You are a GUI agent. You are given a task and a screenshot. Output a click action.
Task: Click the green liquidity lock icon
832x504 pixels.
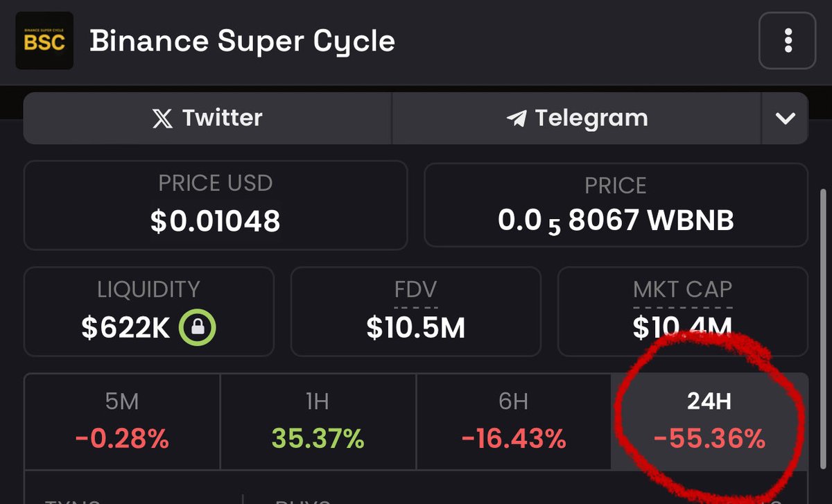point(198,327)
